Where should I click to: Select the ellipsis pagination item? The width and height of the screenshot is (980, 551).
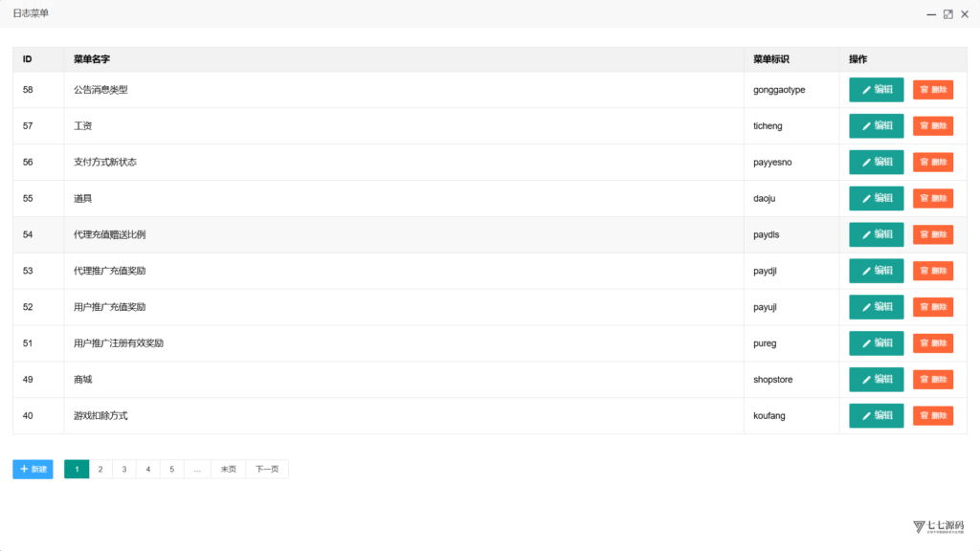[x=197, y=469]
